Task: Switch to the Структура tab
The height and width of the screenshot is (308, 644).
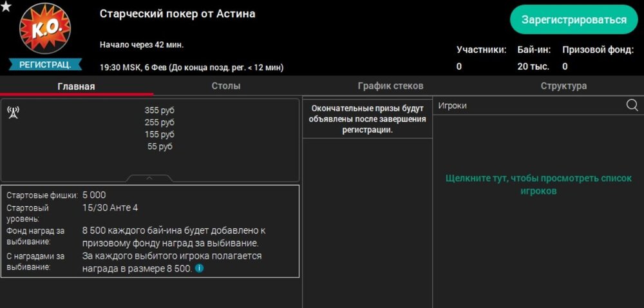Action: [563, 86]
